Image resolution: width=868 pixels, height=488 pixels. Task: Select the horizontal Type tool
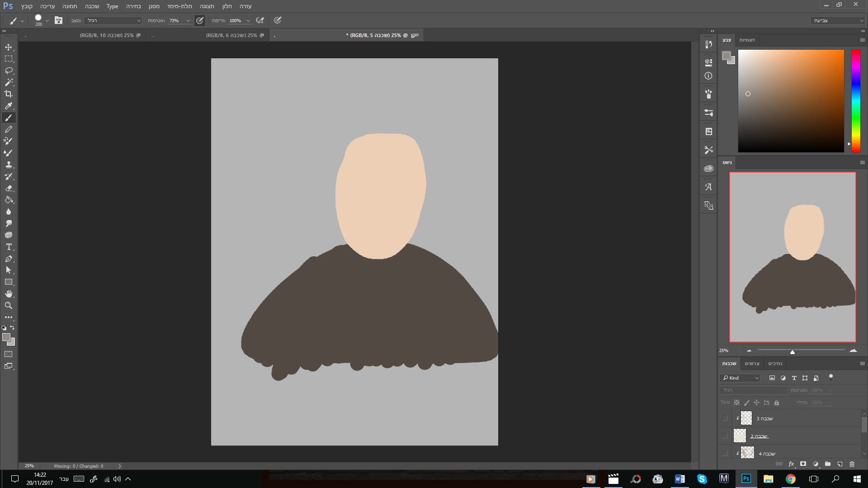click(x=9, y=247)
